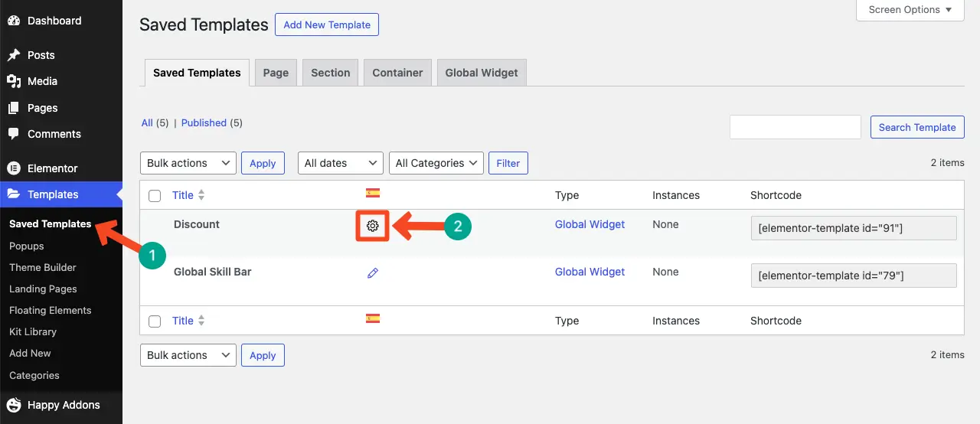Click the top Apply button
The image size is (980, 424).
tap(263, 163)
